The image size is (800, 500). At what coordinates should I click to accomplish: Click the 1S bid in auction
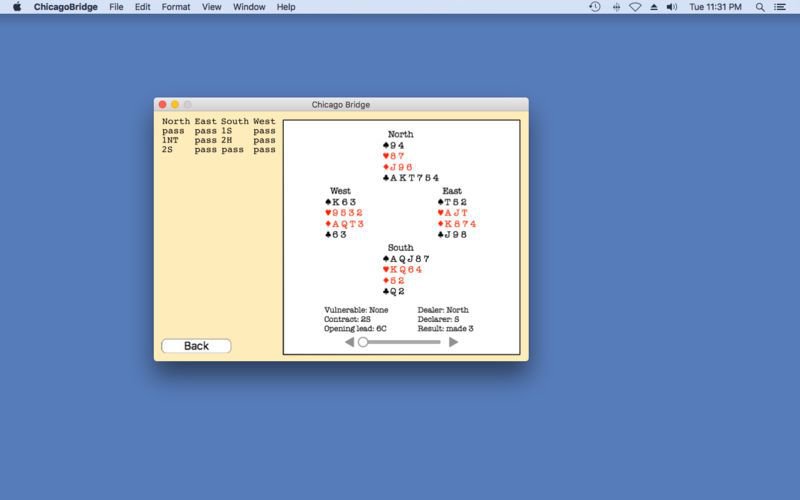pyautogui.click(x=227, y=131)
